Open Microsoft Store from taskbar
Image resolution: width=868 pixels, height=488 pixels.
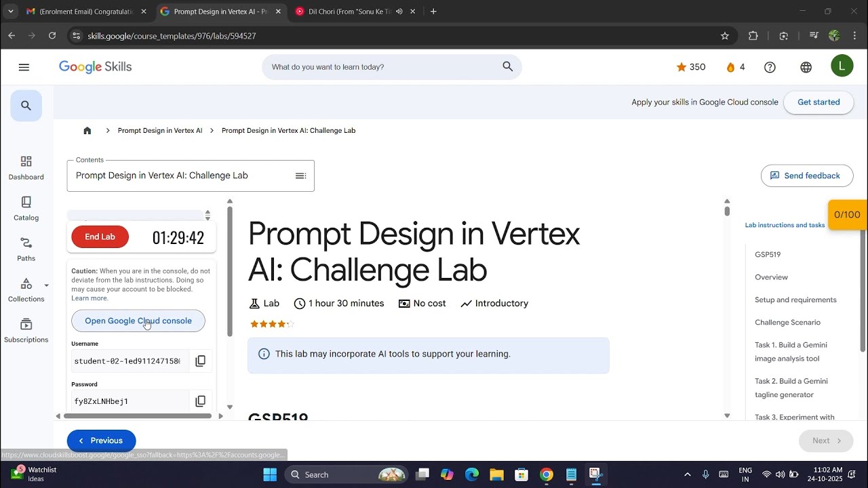(x=521, y=474)
